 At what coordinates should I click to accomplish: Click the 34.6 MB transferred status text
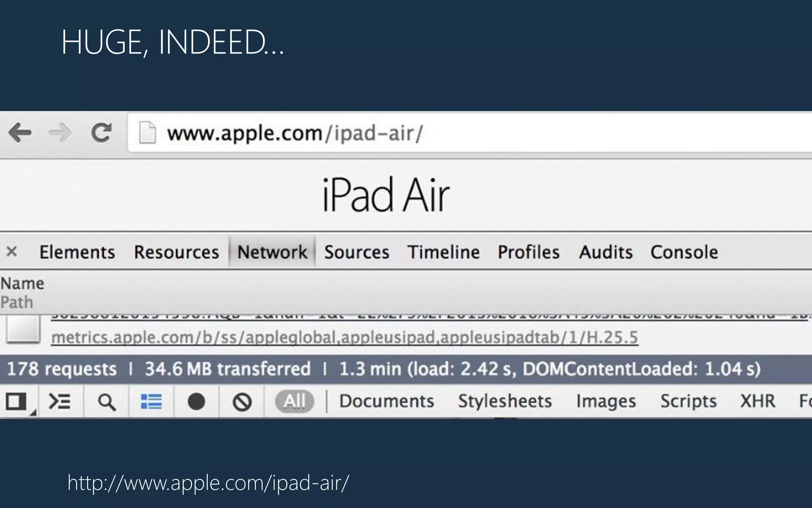point(228,369)
